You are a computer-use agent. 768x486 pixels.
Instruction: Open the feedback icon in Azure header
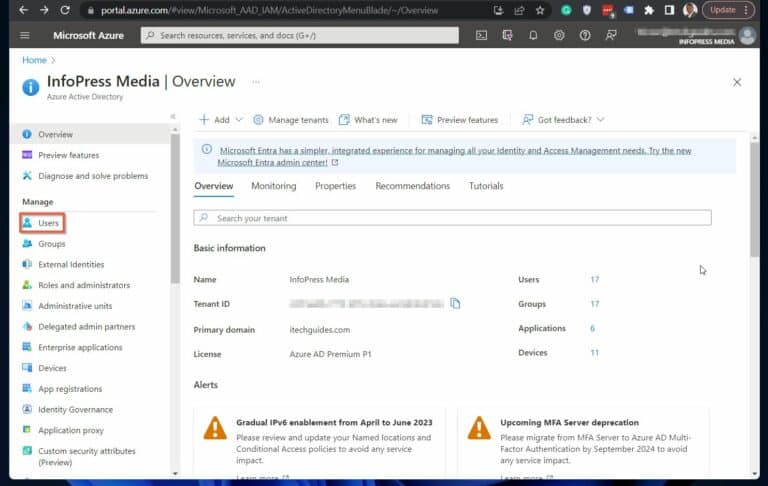[611, 35]
